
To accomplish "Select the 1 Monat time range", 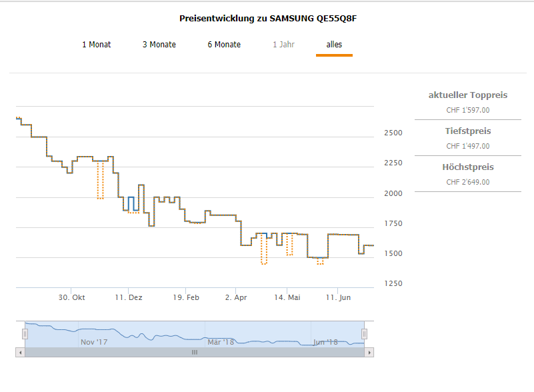I will coord(96,45).
